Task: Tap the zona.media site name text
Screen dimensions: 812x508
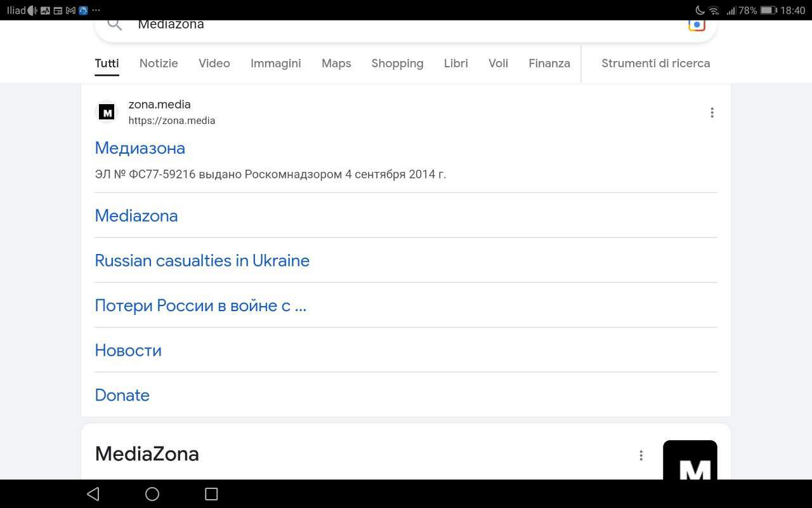Action: (160, 104)
